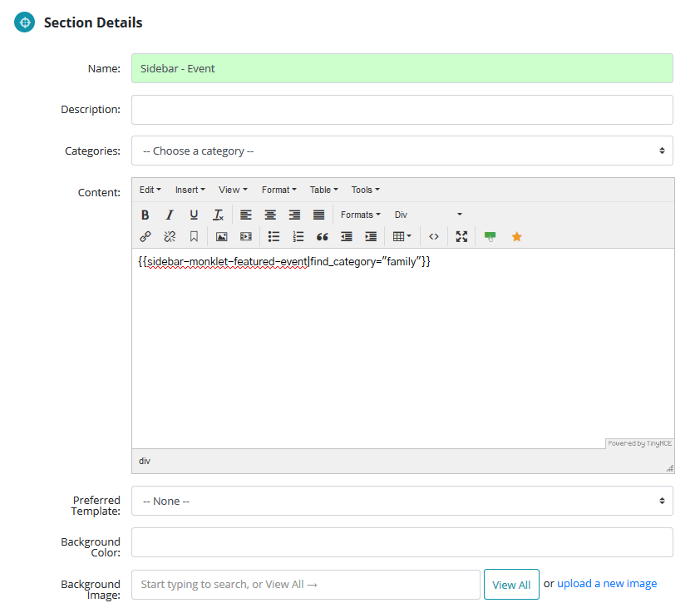Decrease the indent
Image resolution: width=700 pixels, height=608 pixels.
click(x=347, y=236)
